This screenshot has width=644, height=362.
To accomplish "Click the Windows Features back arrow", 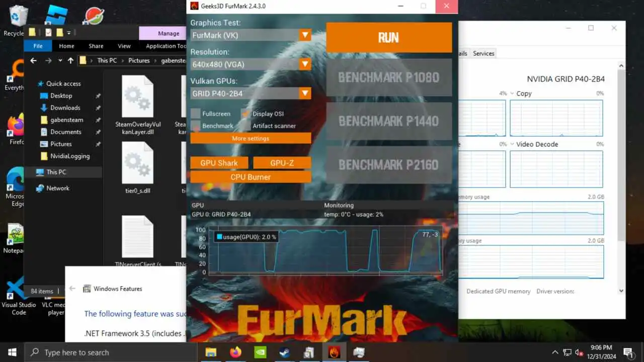I will point(72,289).
